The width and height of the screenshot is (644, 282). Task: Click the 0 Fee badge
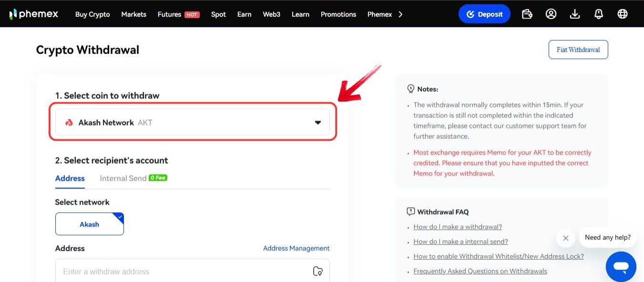point(158,178)
